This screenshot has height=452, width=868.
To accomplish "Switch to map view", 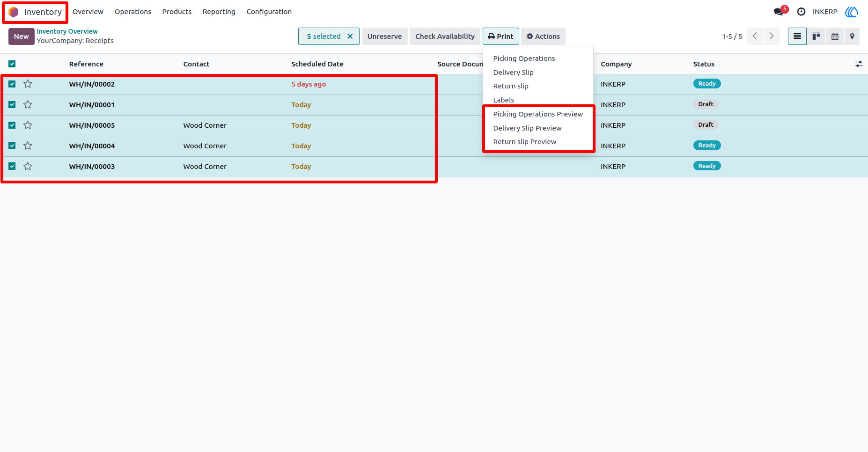I will (x=852, y=36).
